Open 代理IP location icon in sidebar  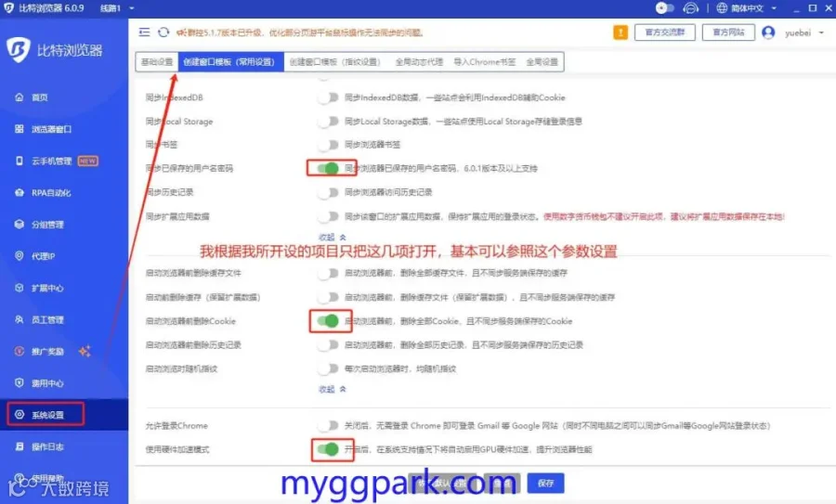pyautogui.click(x=20, y=256)
